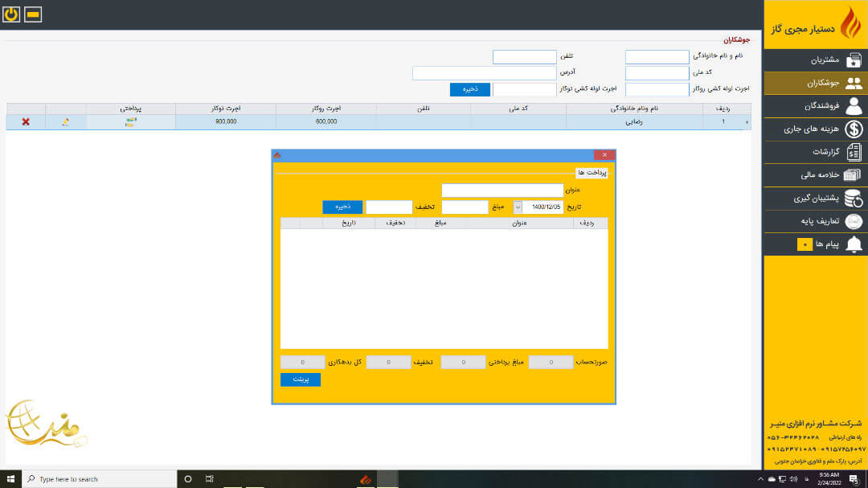Click the bell icon beside پیام ها

[x=854, y=244]
